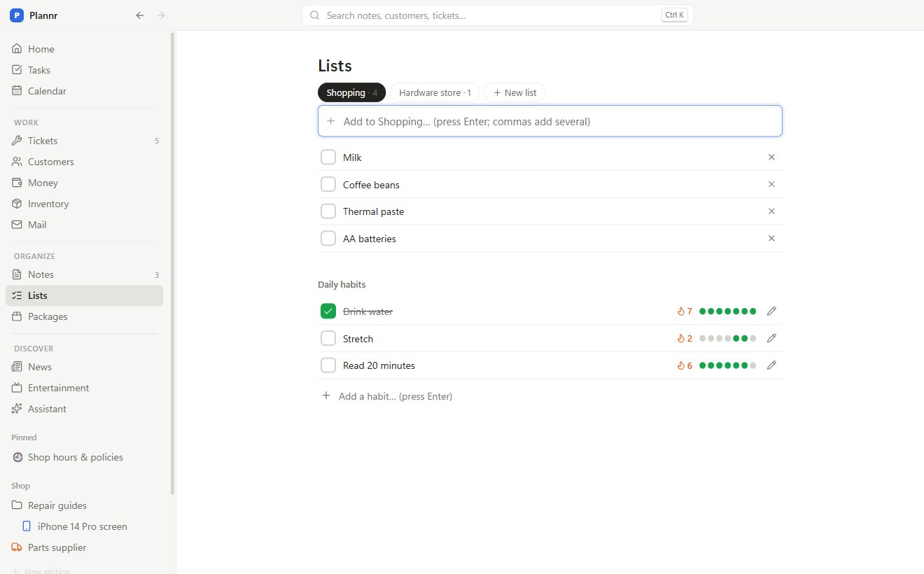
Task: Check the AA batteries checkbox
Action: coord(328,239)
